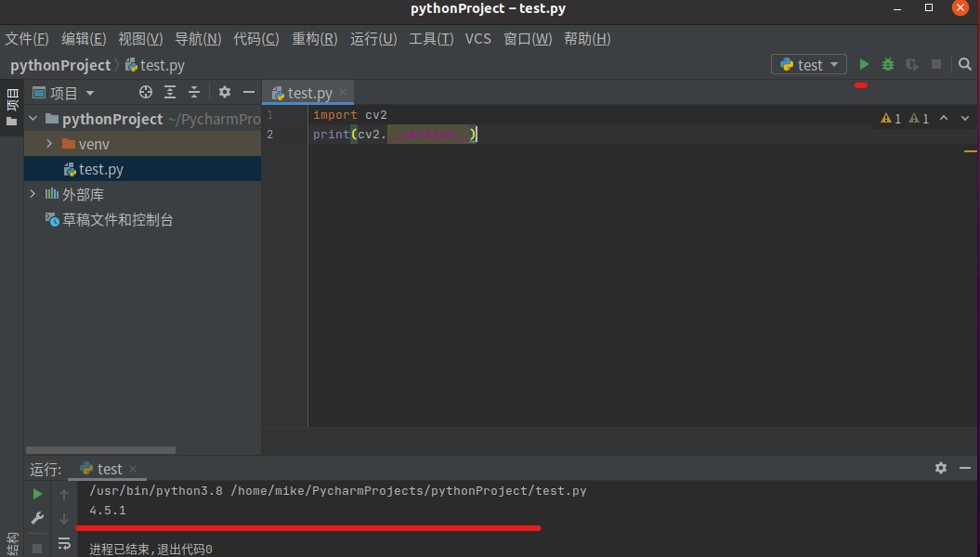Screen dimensions: 980x557
Task: Click the /usr/bin/python3.8 command output line
Action: click(x=337, y=491)
